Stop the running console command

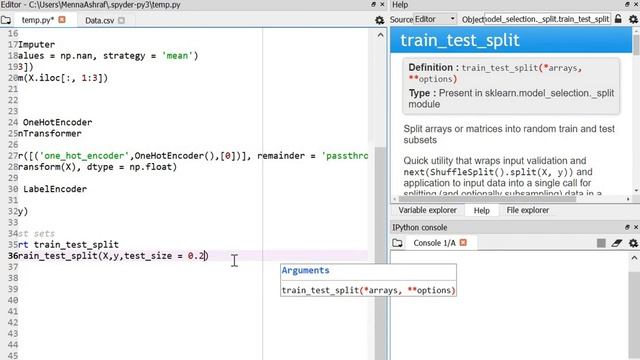pos(601,243)
